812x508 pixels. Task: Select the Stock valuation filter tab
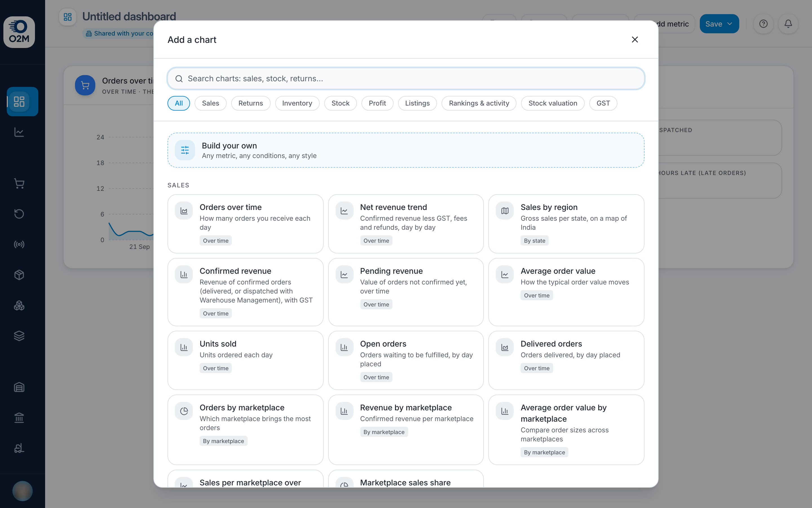tap(553, 103)
